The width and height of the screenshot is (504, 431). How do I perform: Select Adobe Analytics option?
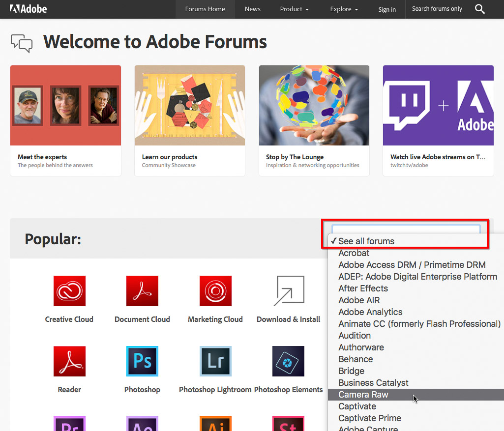pos(416,312)
